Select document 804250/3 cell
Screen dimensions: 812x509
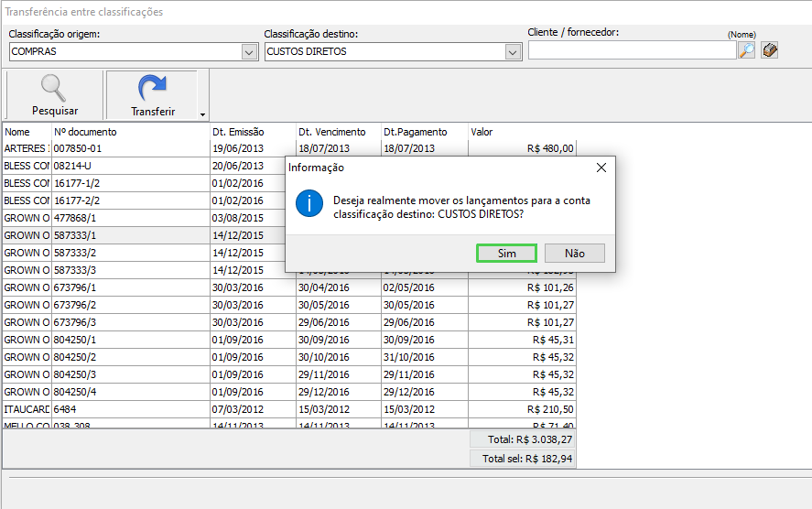[131, 374]
